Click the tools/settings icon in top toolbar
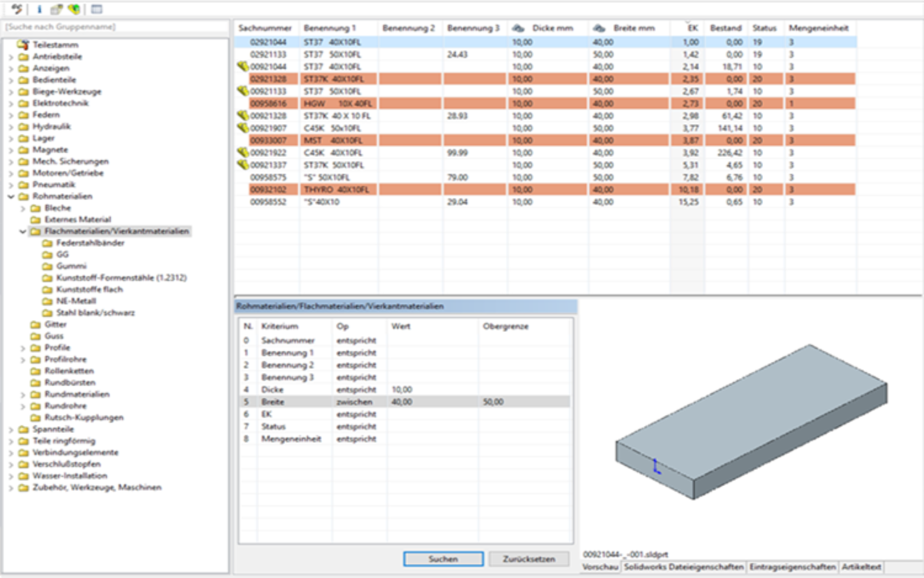This screenshot has width=924, height=578. [x=17, y=9]
